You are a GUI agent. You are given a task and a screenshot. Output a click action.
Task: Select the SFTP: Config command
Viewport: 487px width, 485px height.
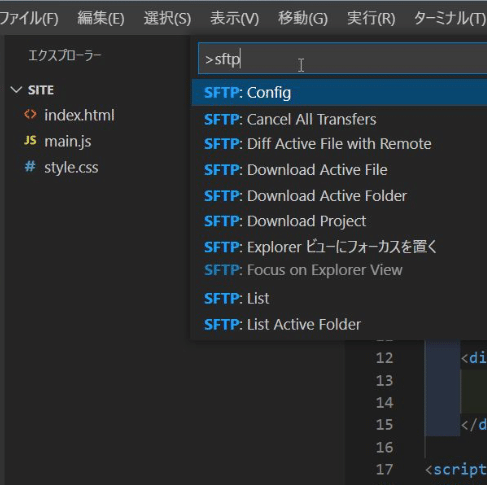(339, 93)
